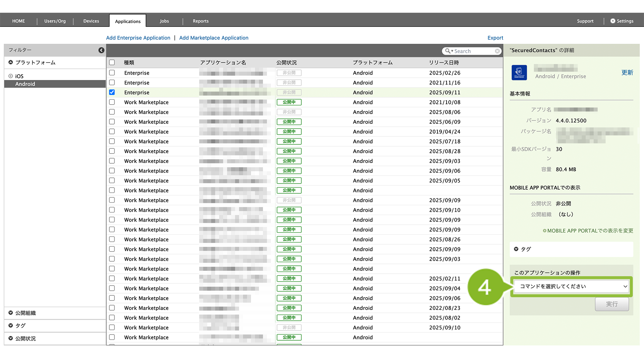Click the unpublished status badge in first row

[289, 73]
